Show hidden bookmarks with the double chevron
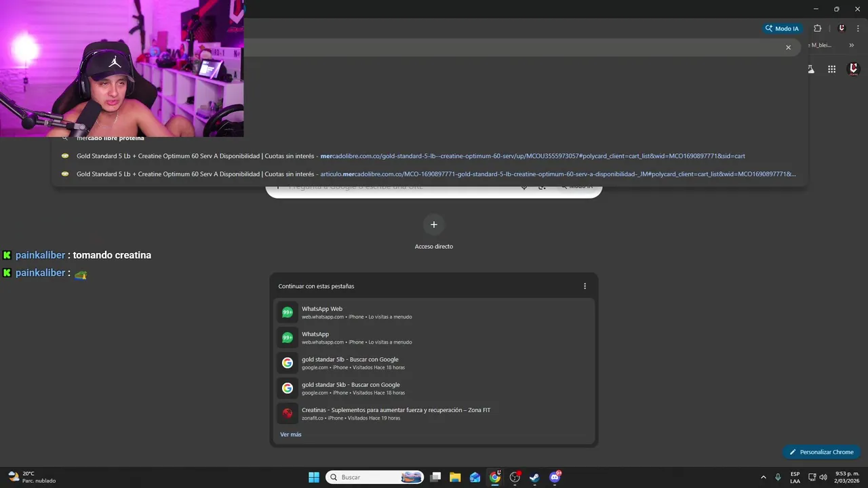Screen dimensions: 868x488 [852, 45]
